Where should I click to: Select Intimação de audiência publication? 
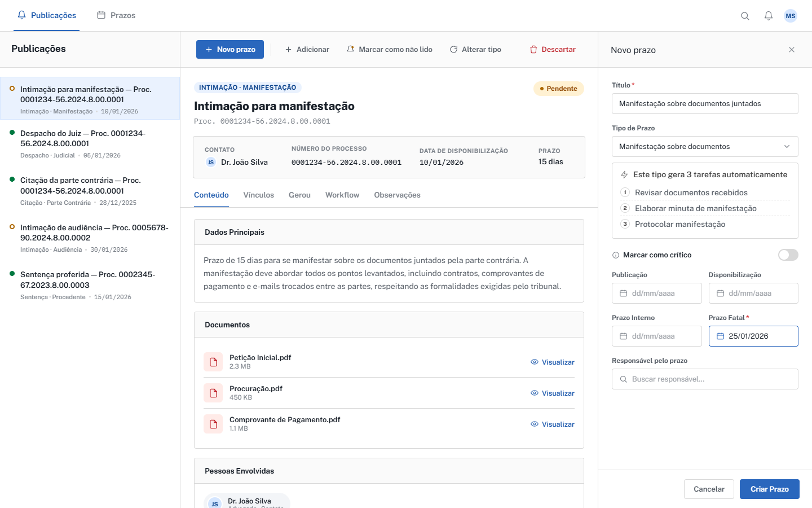pos(90,238)
